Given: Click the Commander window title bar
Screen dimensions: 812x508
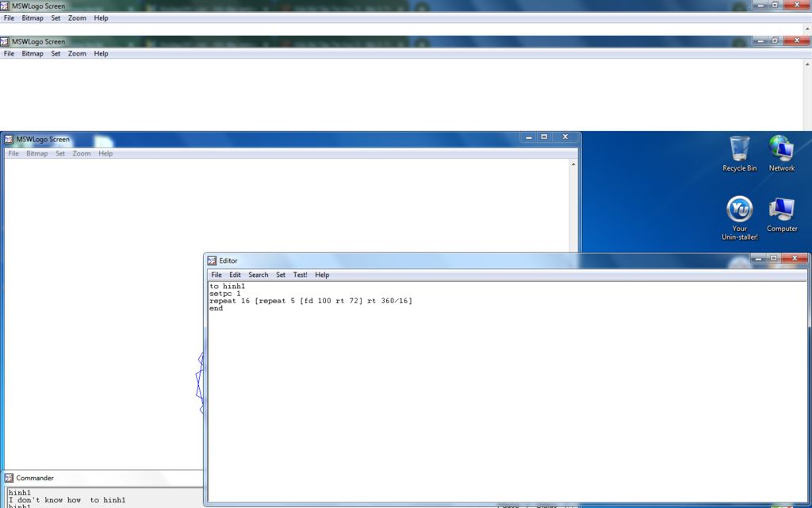Looking at the screenshot, I should (102, 478).
